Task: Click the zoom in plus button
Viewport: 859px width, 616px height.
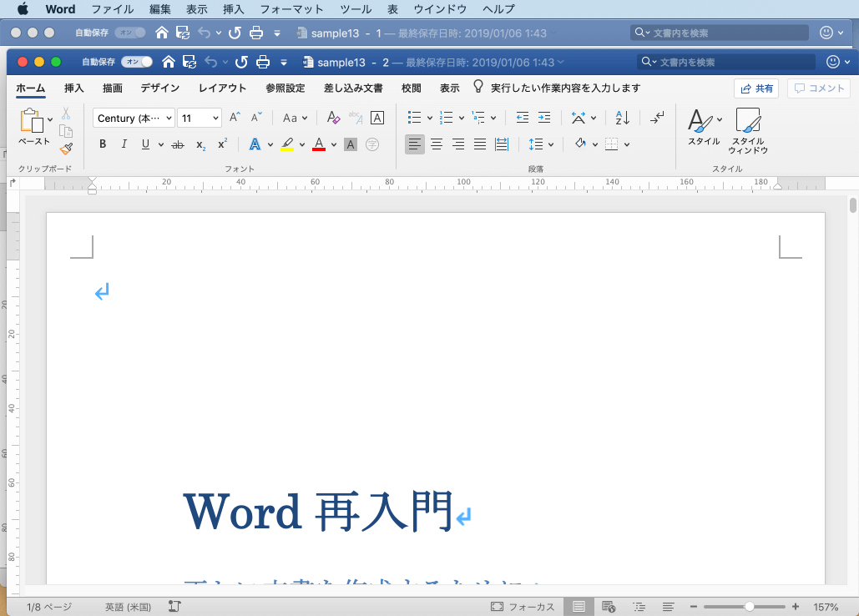Action: click(796, 606)
